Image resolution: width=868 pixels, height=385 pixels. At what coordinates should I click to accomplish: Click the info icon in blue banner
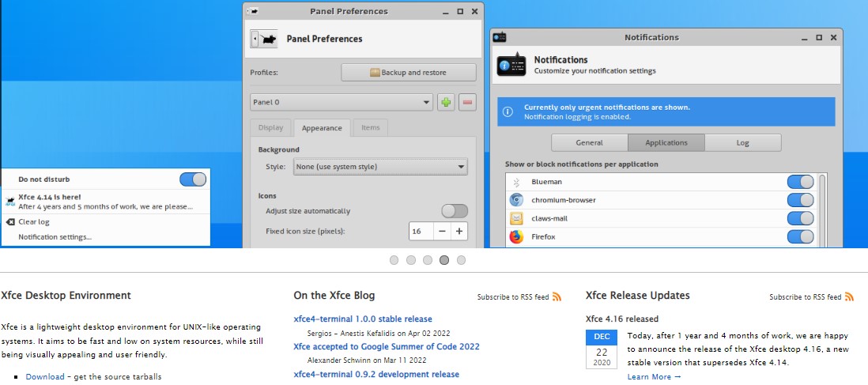(x=508, y=112)
